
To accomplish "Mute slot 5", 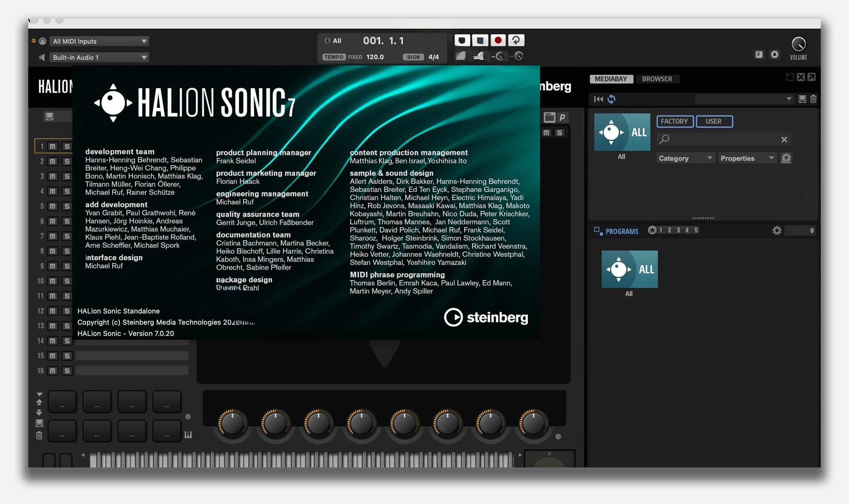I will click(53, 206).
